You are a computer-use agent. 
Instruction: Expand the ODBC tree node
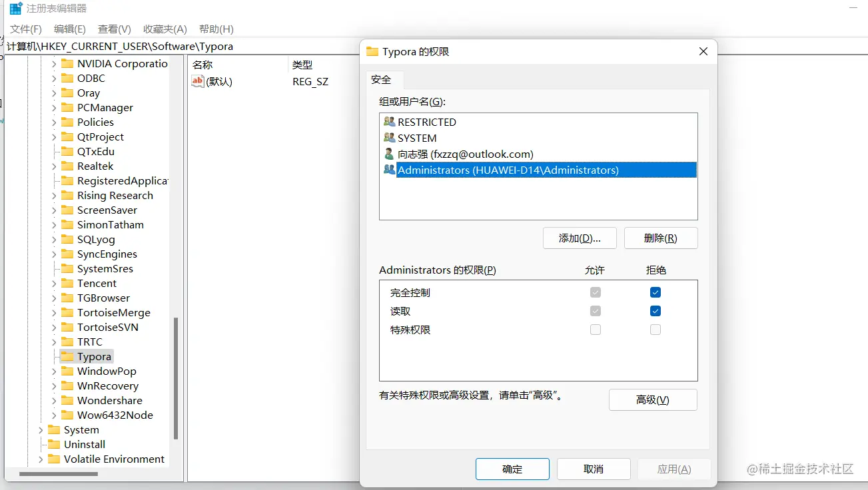[54, 78]
